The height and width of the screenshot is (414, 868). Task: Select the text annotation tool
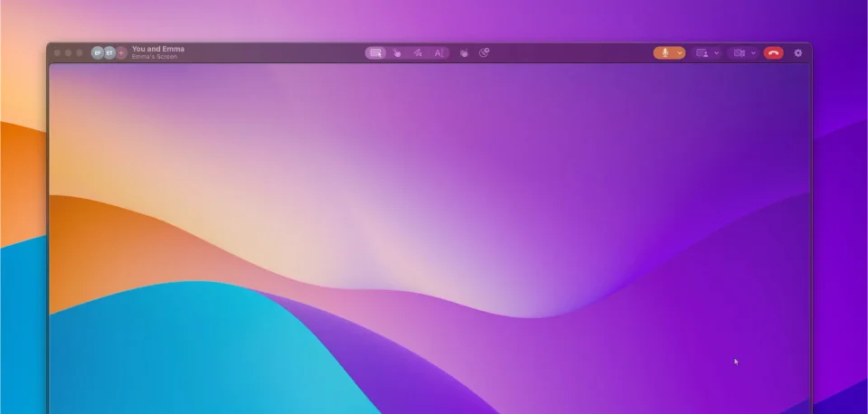(439, 53)
